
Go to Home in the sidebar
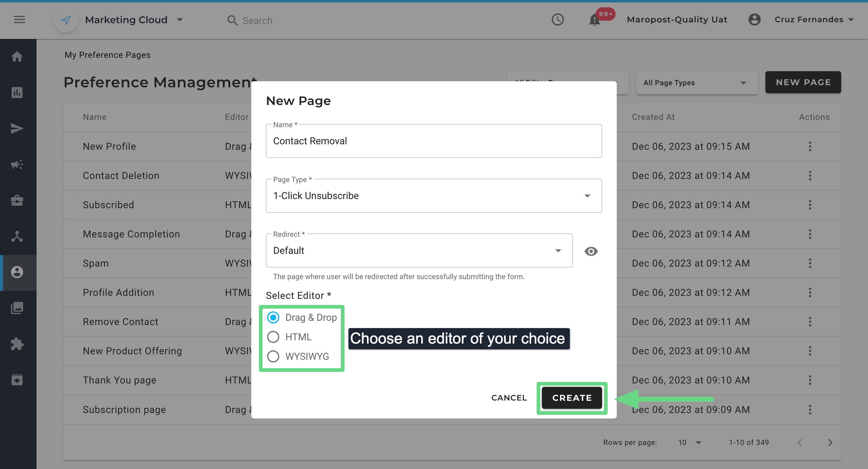(17, 56)
